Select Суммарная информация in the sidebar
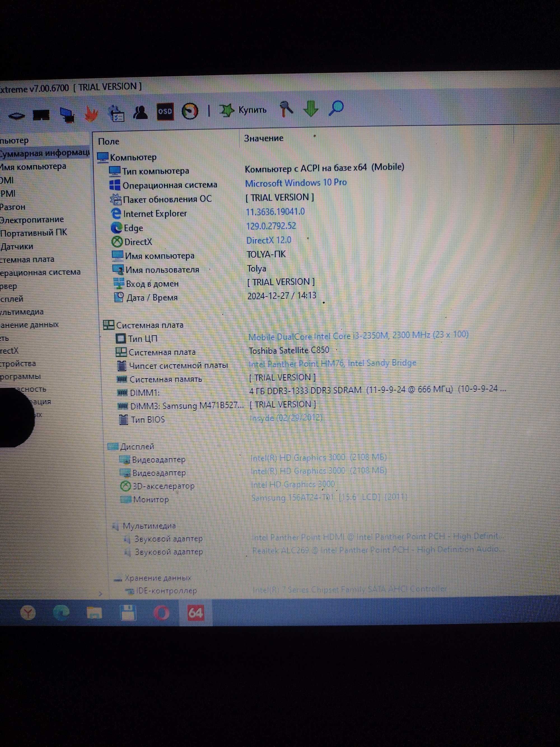Viewport: 560px width, 747px height. point(45,153)
